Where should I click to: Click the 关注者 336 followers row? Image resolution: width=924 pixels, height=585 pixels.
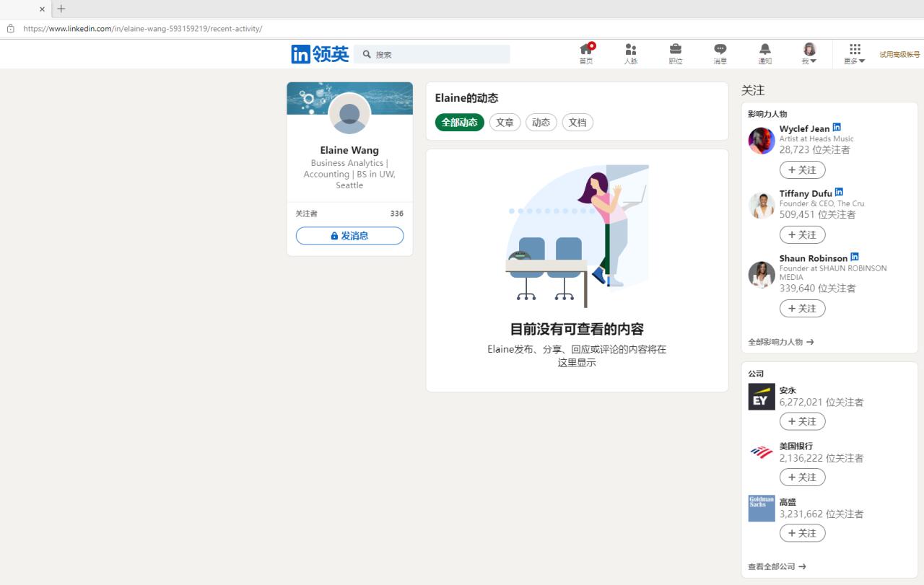point(349,214)
